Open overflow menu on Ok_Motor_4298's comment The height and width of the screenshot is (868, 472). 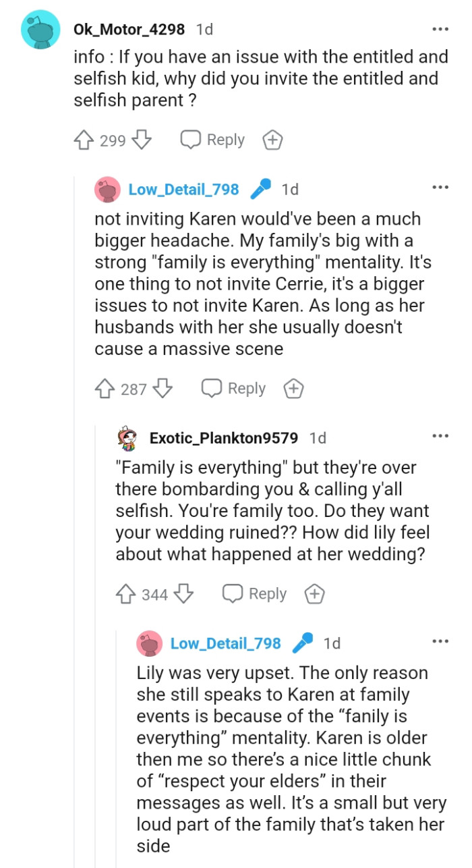click(439, 28)
